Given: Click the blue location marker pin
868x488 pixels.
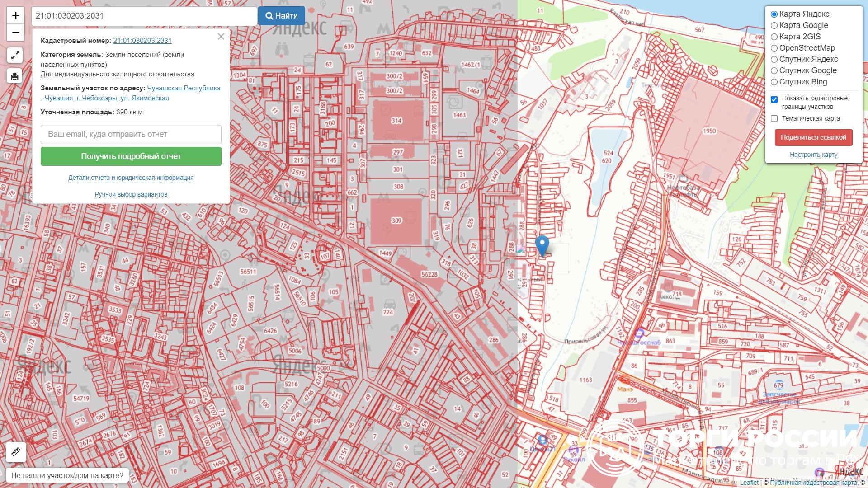Looking at the screenshot, I should coord(542,246).
